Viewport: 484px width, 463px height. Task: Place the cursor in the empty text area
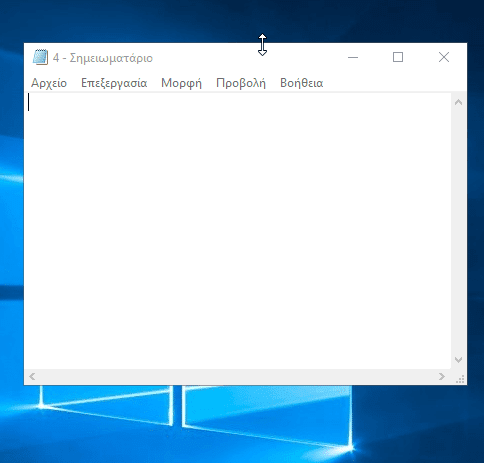tap(238, 231)
